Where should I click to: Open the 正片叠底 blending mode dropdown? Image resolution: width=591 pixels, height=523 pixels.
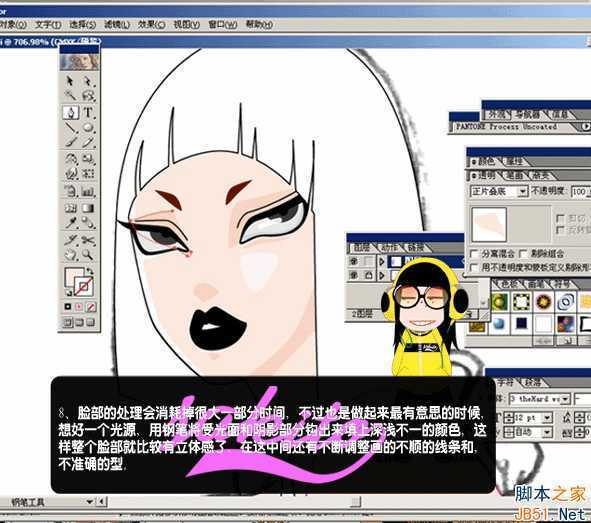point(523,191)
